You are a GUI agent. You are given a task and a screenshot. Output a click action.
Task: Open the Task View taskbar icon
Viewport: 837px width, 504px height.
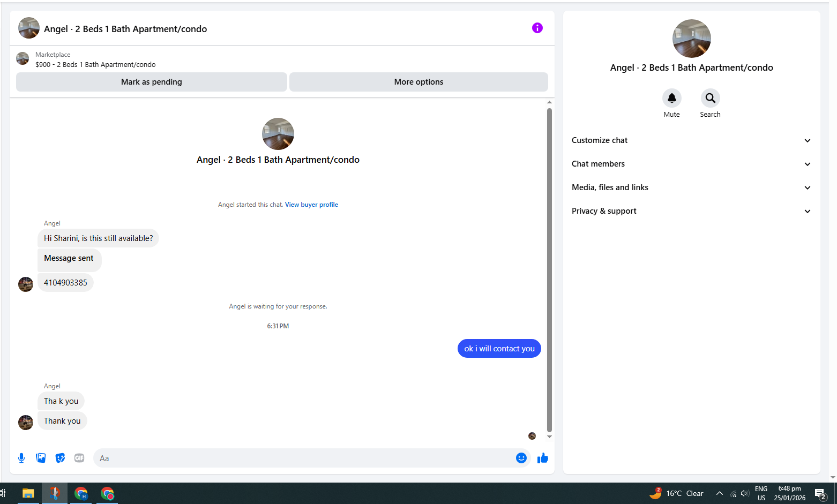[x=3, y=493]
